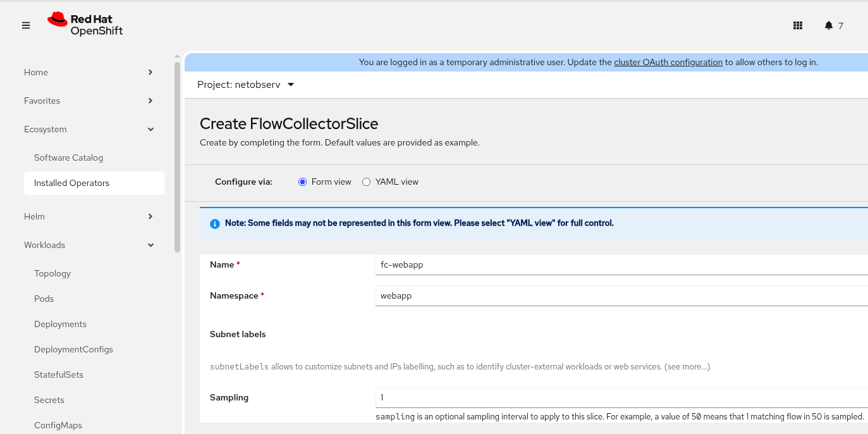Select the Form view radio button
Viewport: 868px width, 434px height.
click(302, 182)
